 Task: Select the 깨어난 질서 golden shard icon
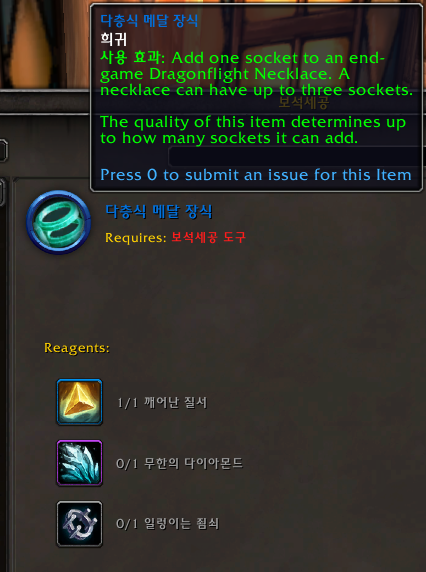tap(80, 402)
